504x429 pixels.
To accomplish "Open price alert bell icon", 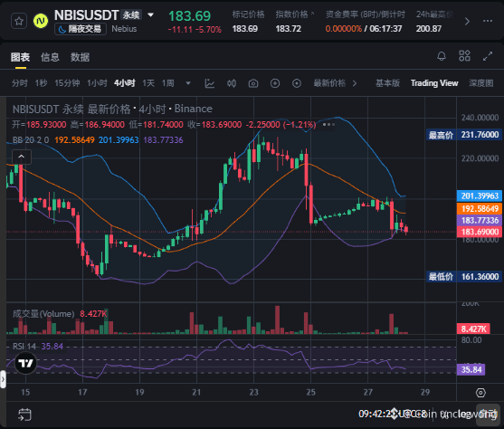I will [x=442, y=56].
